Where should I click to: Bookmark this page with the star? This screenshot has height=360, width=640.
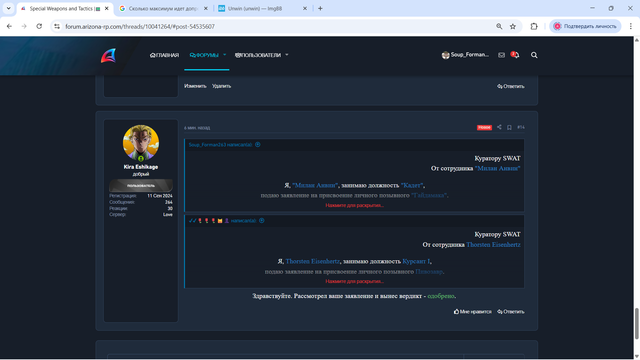513,26
